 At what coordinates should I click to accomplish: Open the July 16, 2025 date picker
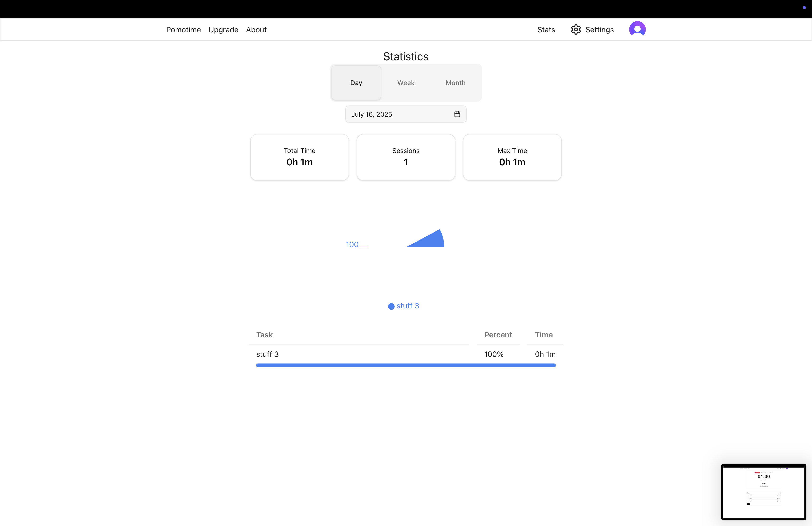[406, 114]
